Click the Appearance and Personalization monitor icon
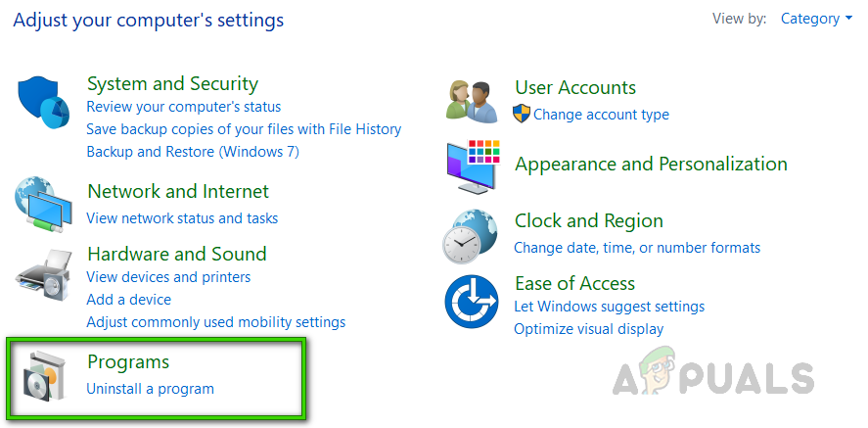Image resolution: width=868 pixels, height=428 pixels. [x=471, y=165]
